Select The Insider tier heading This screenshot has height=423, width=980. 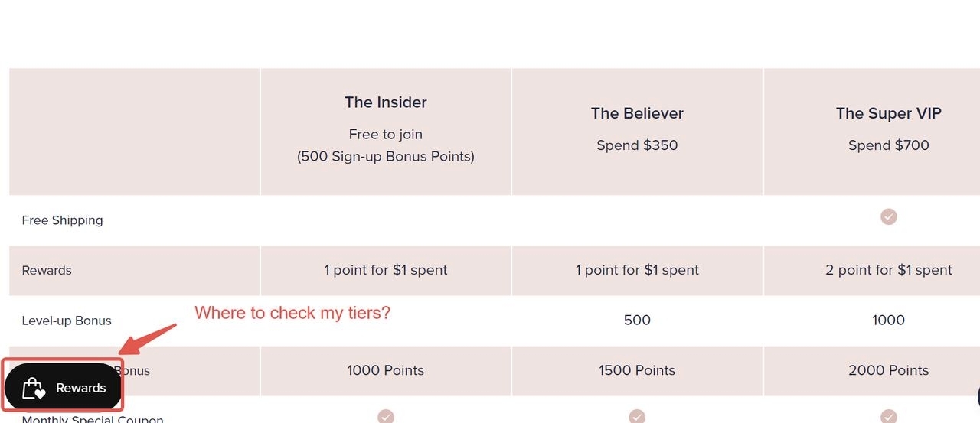point(386,102)
